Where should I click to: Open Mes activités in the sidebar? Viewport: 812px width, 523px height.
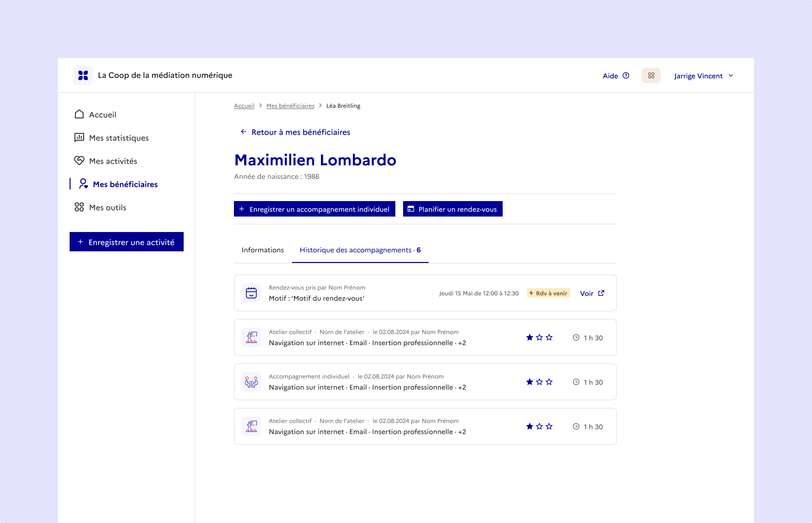point(113,161)
